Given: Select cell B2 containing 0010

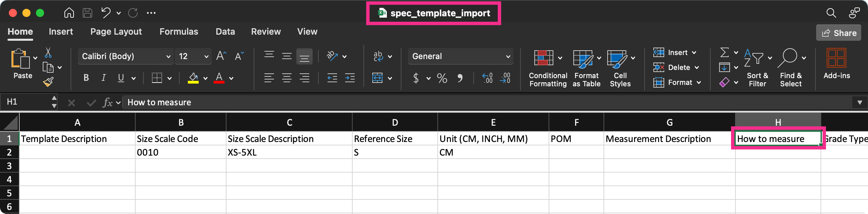Looking at the screenshot, I should tap(180, 152).
